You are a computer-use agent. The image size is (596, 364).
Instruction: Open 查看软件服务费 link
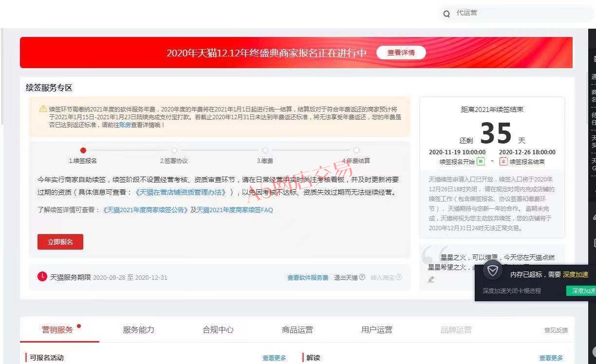(308, 278)
